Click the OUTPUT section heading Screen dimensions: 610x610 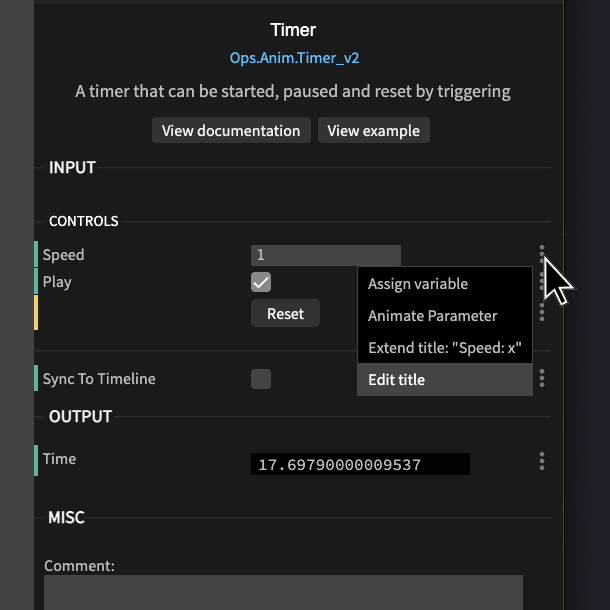81,417
